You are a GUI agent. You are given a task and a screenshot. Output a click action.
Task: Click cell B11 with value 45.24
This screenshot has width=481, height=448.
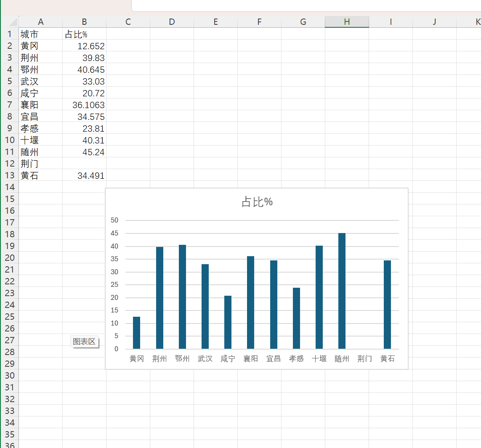click(84, 152)
